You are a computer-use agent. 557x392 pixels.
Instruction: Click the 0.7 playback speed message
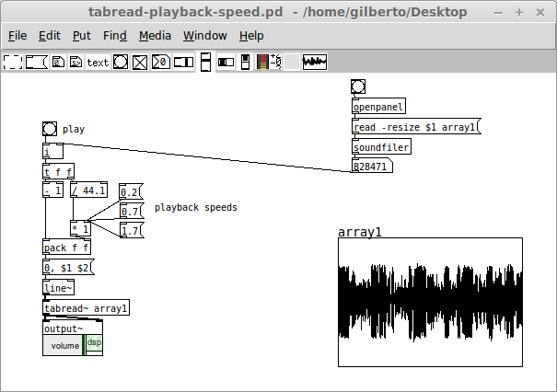(x=132, y=211)
